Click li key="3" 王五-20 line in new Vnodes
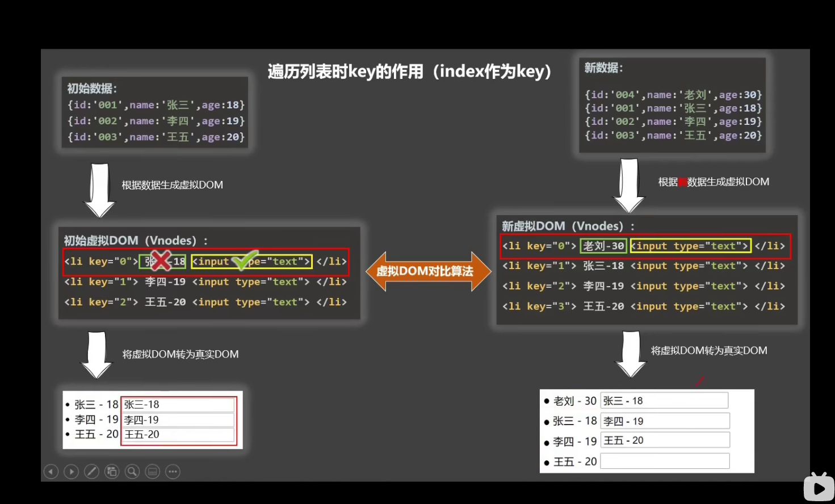 [644, 306]
